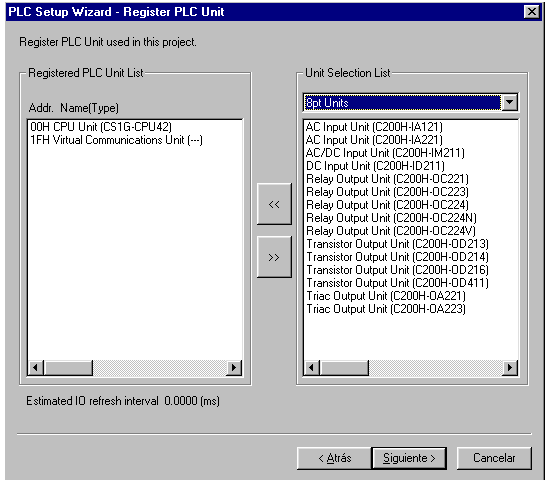Viewport: 550px width, 480px height.
Task: Click right arrow of registered list scrollbar
Action: tap(234, 367)
